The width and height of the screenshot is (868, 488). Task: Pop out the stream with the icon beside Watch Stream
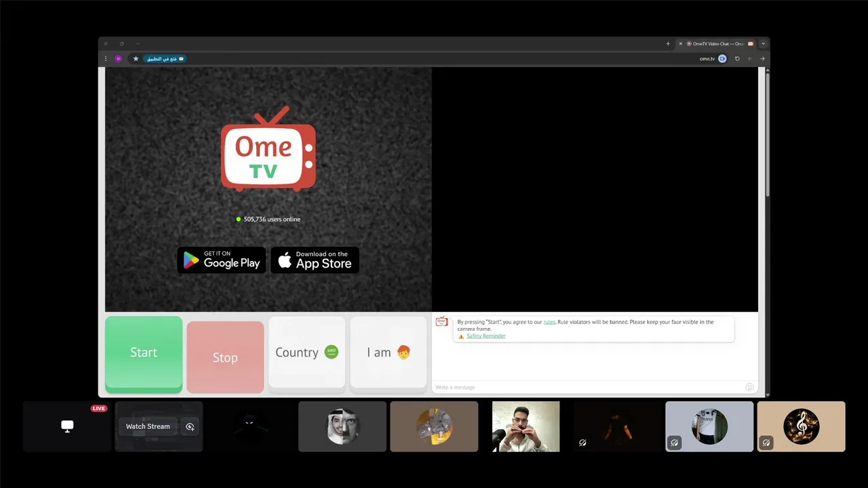coord(190,426)
